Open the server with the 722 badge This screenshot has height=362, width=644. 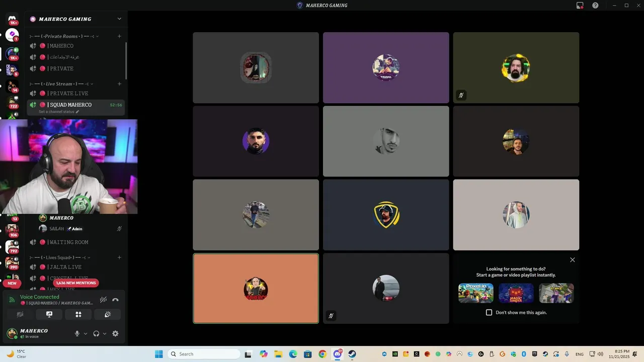coord(12,104)
